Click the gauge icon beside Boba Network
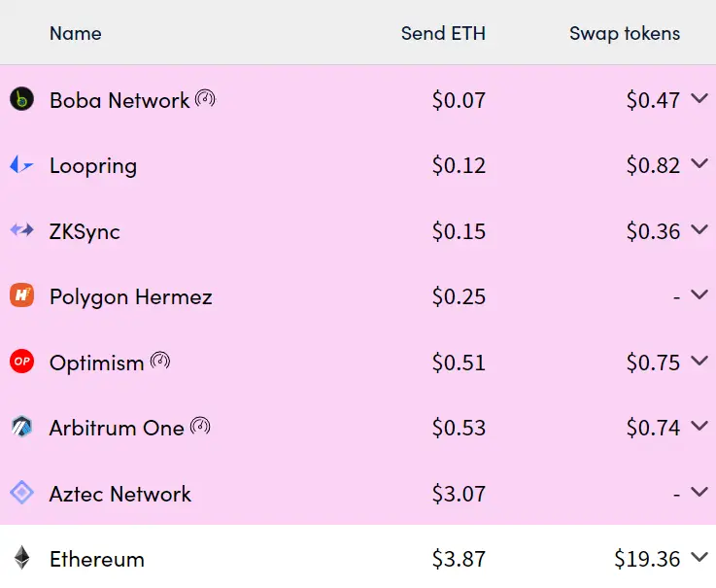716x588 pixels. click(205, 98)
